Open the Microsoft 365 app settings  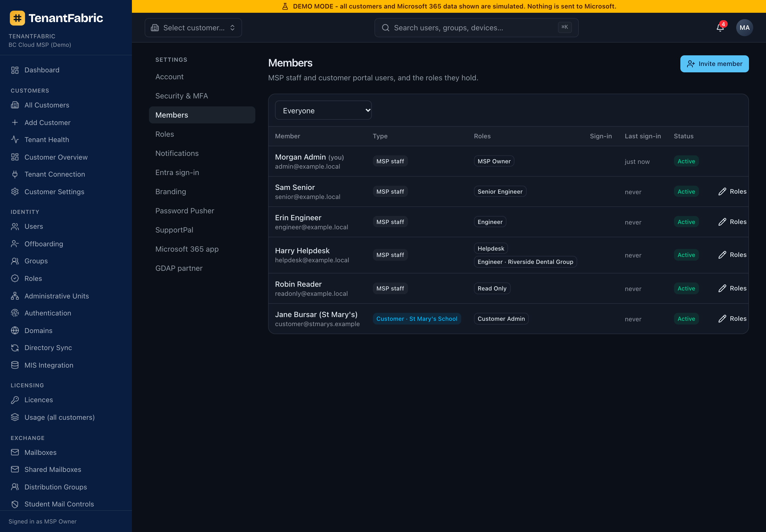(x=202, y=249)
